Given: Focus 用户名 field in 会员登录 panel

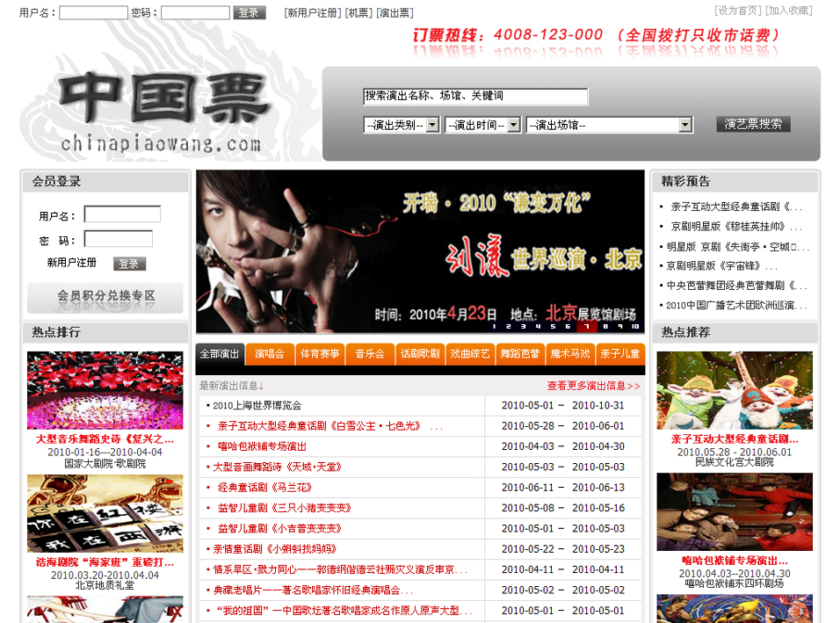Looking at the screenshot, I should (x=122, y=214).
